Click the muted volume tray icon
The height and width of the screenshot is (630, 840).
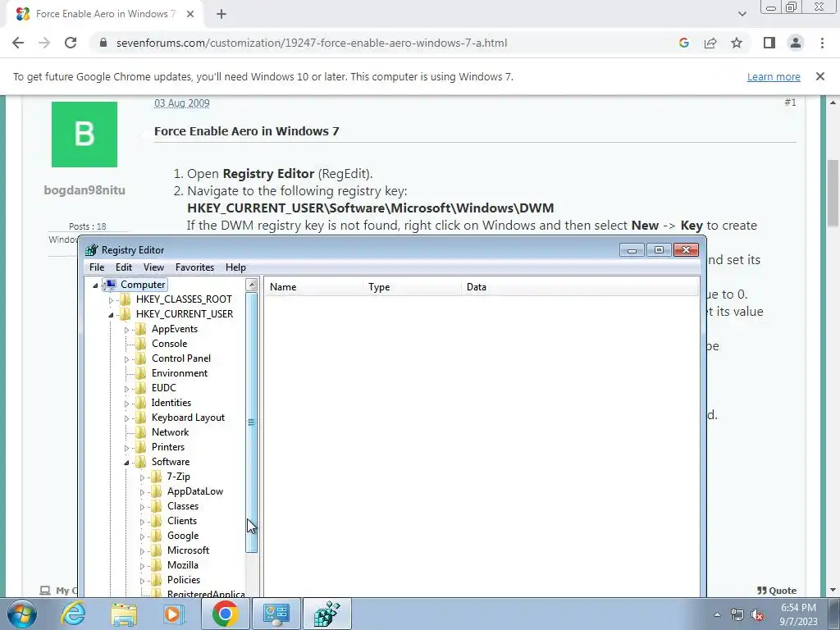(x=757, y=615)
